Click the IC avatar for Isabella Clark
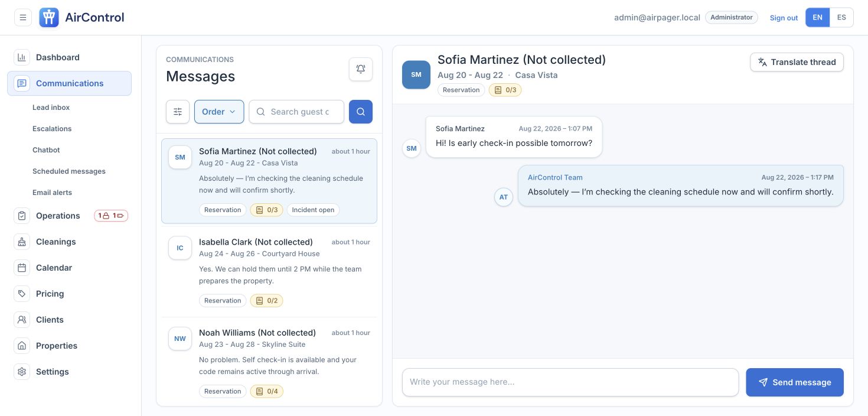Screen dimensions: 868x416 [x=180, y=248]
